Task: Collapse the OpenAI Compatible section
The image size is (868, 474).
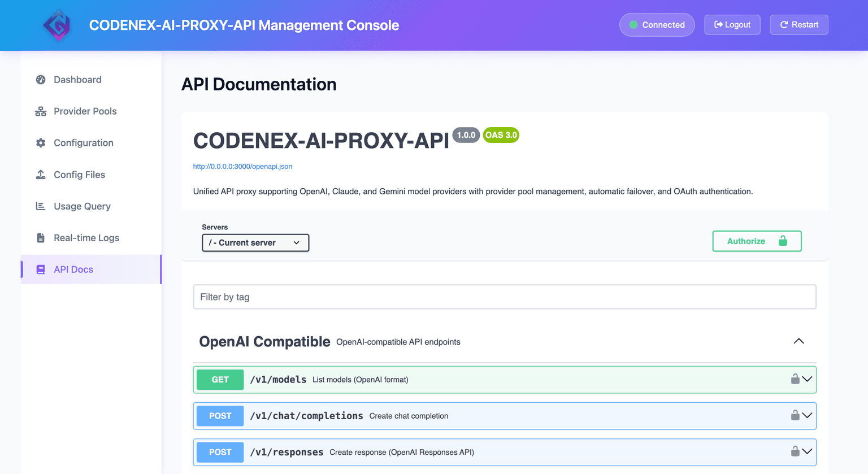Action: coord(798,342)
